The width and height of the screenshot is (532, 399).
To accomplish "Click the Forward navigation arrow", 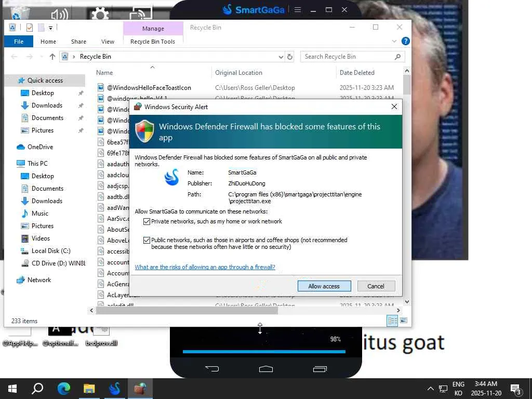I will click(30, 57).
